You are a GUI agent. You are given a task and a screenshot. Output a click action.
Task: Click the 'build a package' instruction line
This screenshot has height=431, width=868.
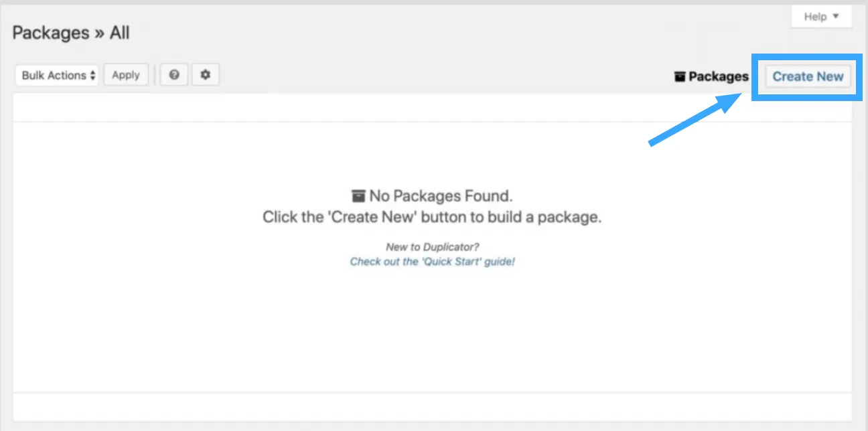(432, 218)
